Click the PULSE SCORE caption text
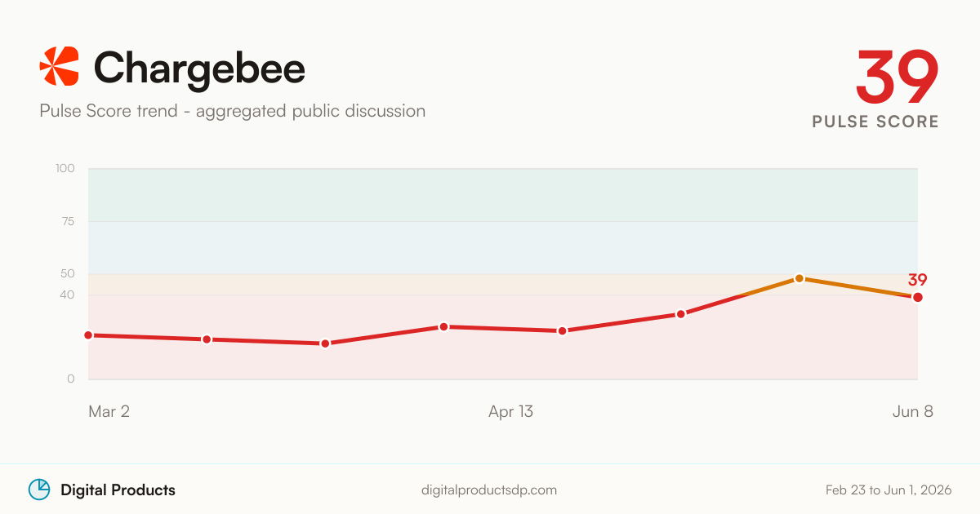Screen dimensions: 980x514 pos(875,122)
